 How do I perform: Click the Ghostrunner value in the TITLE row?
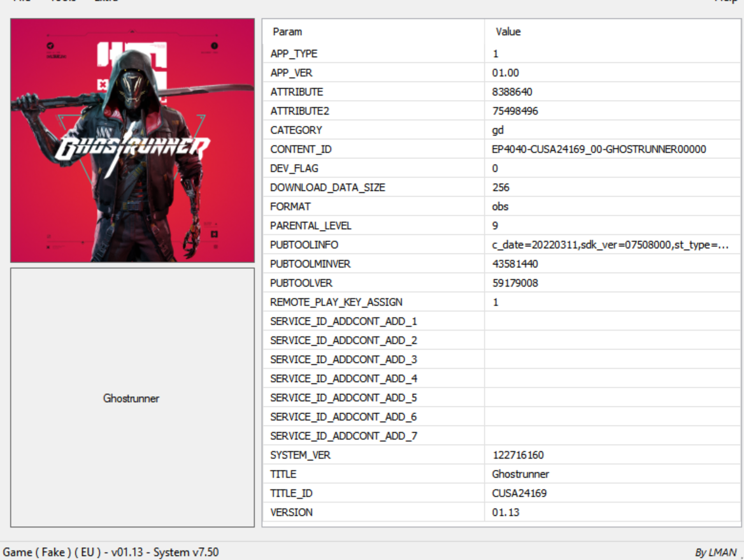(520, 474)
